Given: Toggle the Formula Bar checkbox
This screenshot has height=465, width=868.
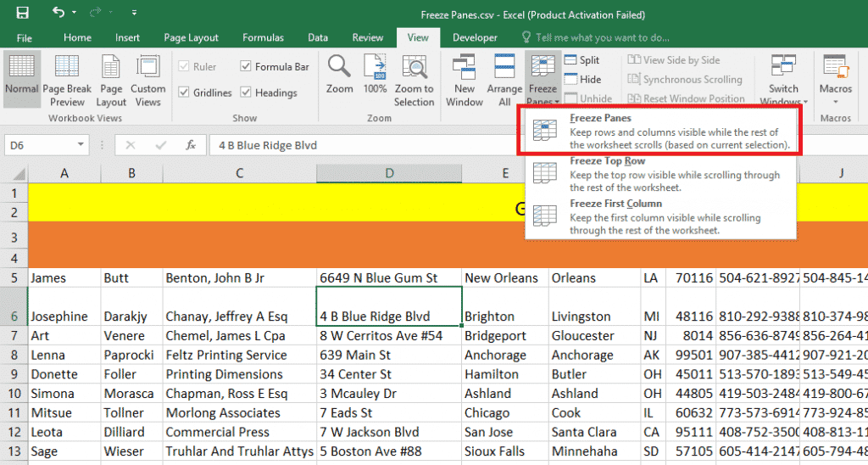Looking at the screenshot, I should 246,67.
